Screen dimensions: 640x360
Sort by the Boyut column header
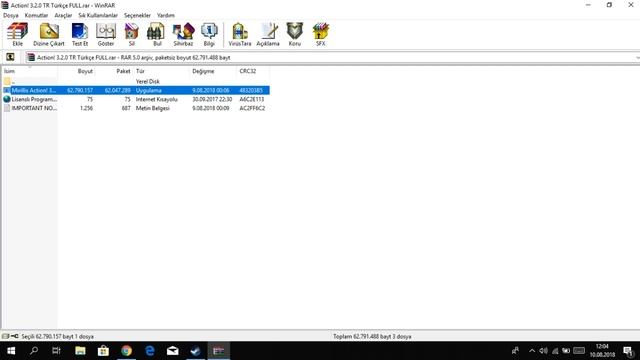pyautogui.click(x=76, y=71)
